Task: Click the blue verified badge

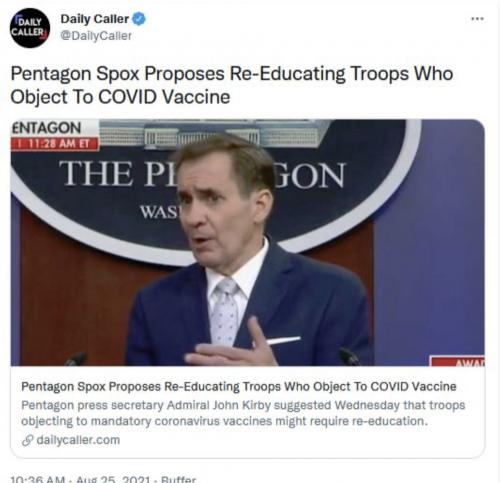Action: pos(139,19)
